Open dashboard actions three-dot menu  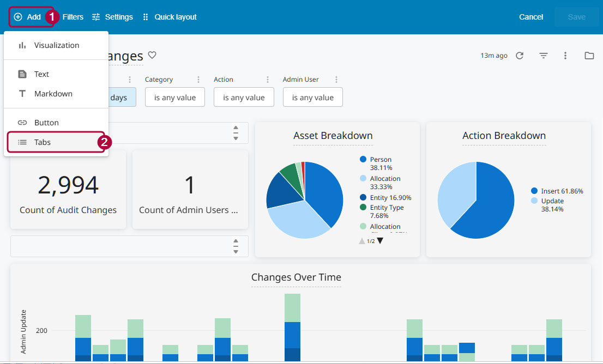pos(565,56)
